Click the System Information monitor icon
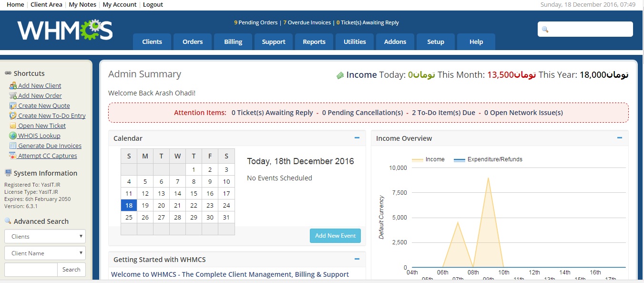Screen dimensions: 644x283 (x=8, y=173)
